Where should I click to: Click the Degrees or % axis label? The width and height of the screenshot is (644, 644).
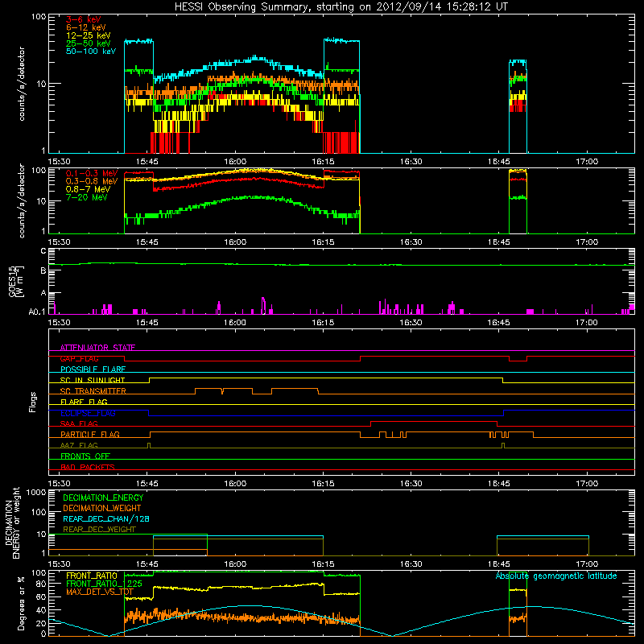click(21, 603)
